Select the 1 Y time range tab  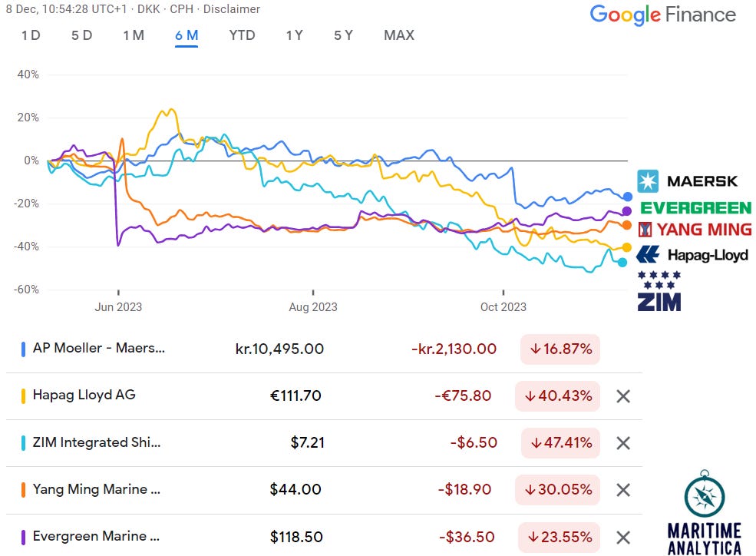(x=294, y=35)
